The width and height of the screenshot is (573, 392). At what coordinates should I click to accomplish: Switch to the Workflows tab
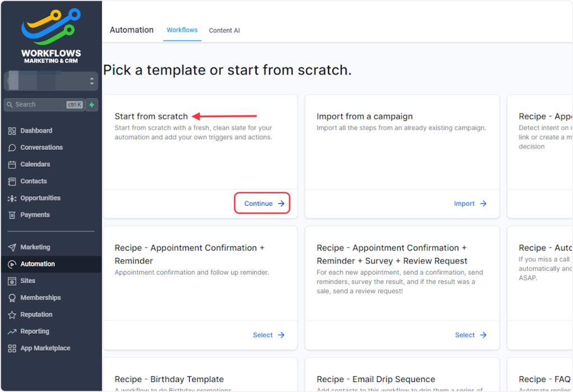coord(182,30)
